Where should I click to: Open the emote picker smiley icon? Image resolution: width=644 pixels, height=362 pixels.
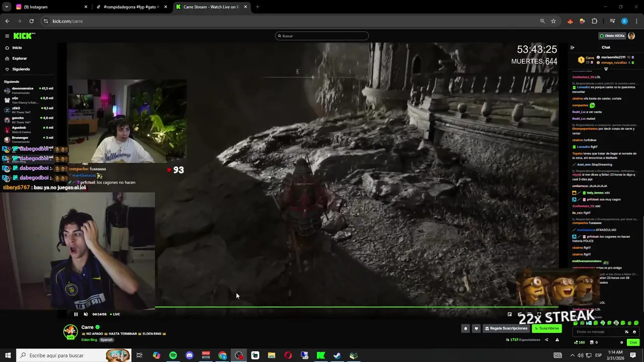(x=634, y=332)
